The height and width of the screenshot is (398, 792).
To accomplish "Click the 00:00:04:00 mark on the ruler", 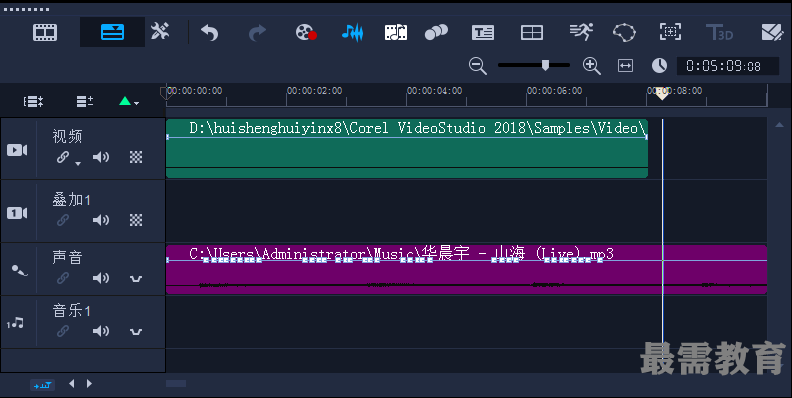I will (434, 91).
